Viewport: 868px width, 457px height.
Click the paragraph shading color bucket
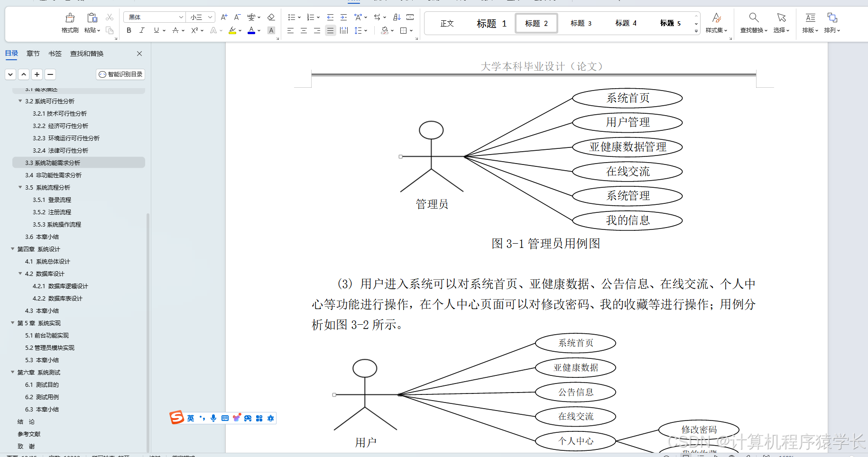coord(385,30)
